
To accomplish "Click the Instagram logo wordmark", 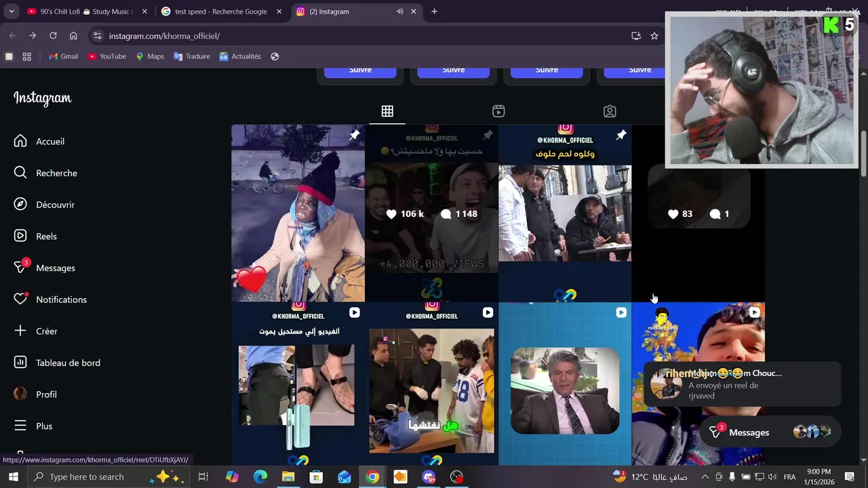I will 42,98.
